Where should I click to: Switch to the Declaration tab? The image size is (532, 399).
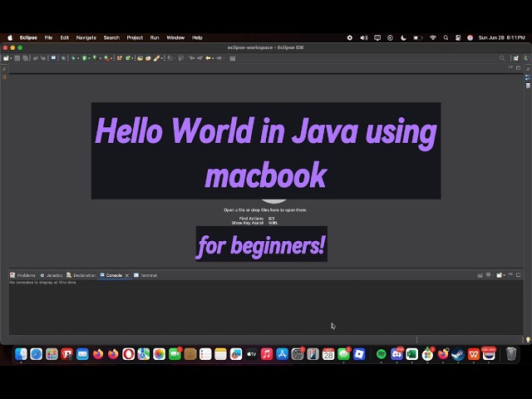coord(81,275)
